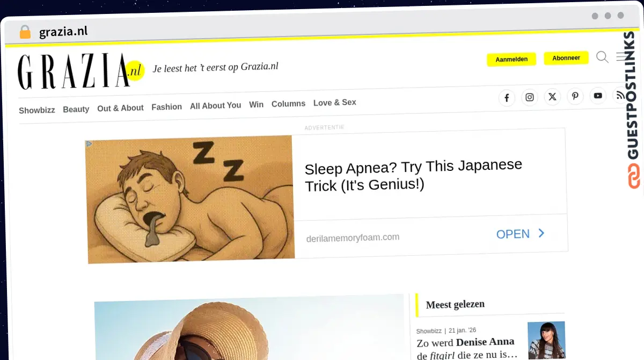Viewport: 644px width, 360px height.
Task: Click the search magnifier icon
Action: pos(602,57)
